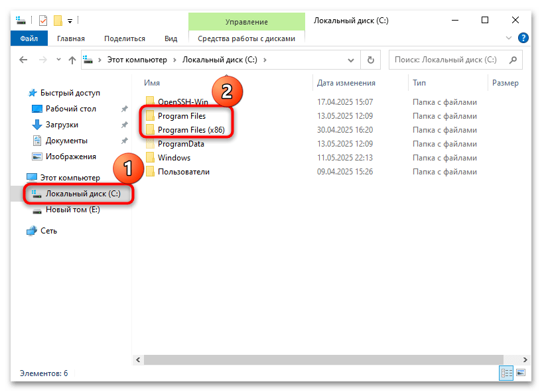Open the Вид ribbon tab
The image size is (542, 392).
[x=170, y=38]
